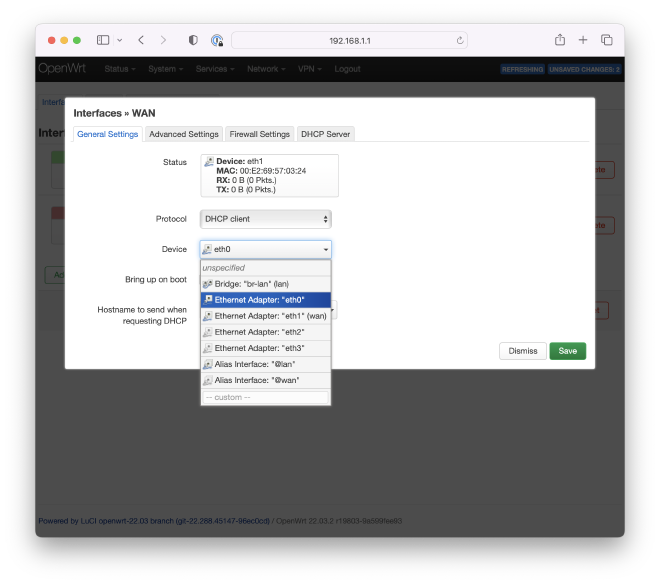Select Ethernet Adapter: "eth0" option

(266, 300)
